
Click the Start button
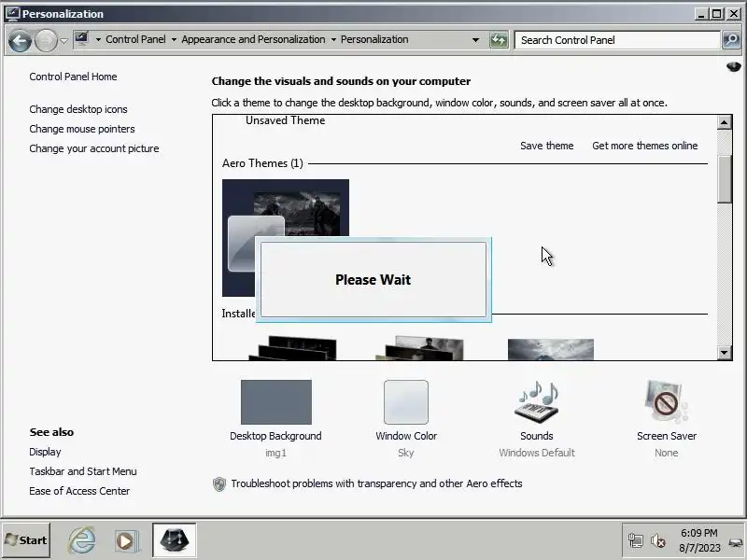26,540
